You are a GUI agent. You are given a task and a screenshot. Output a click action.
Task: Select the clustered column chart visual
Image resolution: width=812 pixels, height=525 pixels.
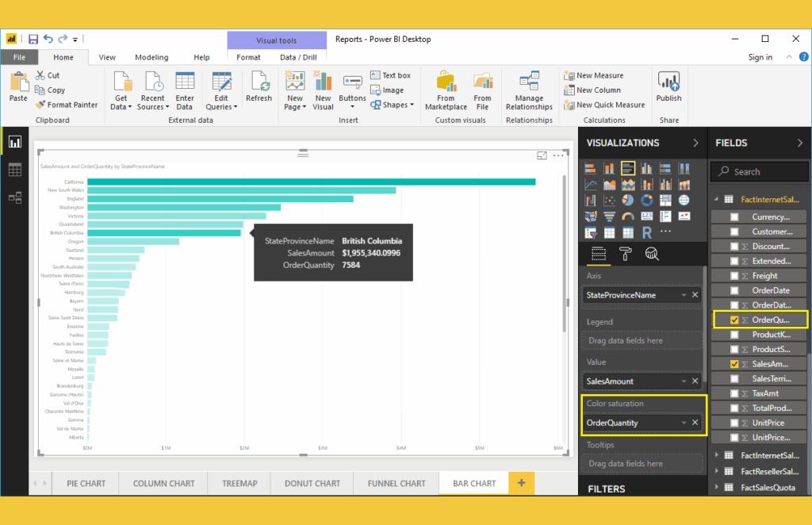point(646,168)
